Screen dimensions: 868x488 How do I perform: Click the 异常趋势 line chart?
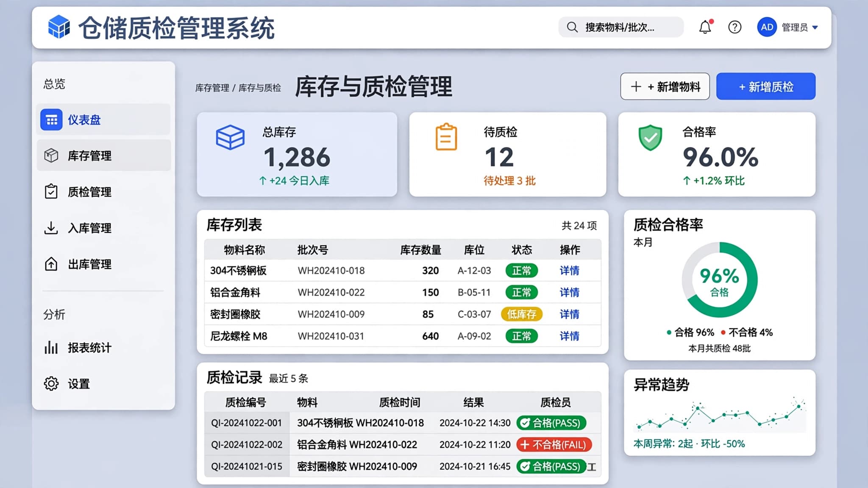719,415
